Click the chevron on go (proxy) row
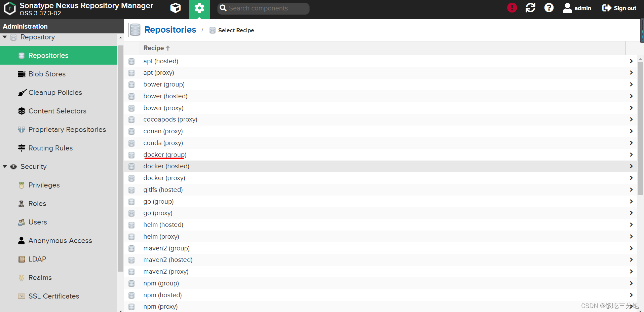Viewport: 644px width, 312px height. (x=631, y=213)
